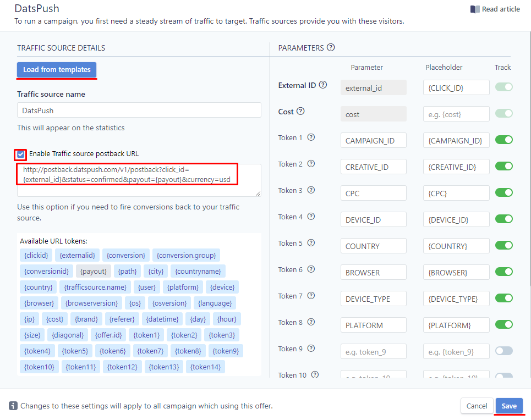Disable Token 2 CREATIVE_ID tracking

[x=503, y=166]
